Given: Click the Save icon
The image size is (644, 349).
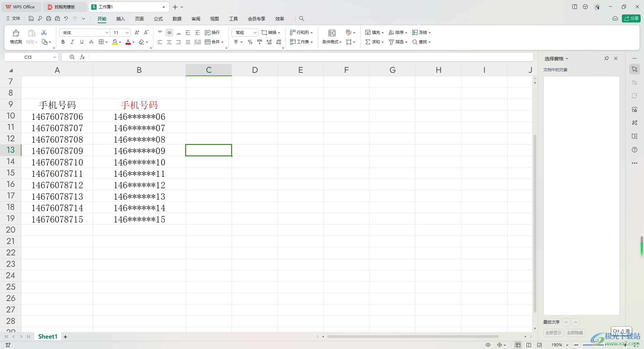Looking at the screenshot, I should point(31,18).
